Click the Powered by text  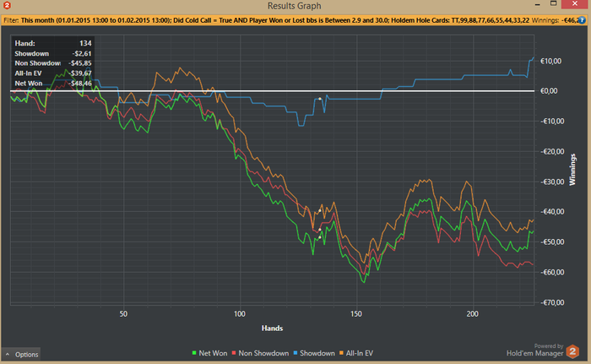click(x=549, y=346)
